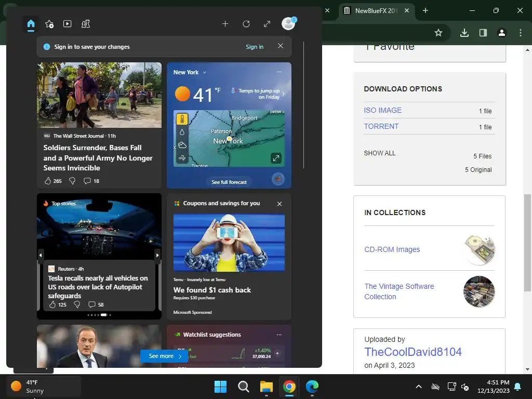The width and height of the screenshot is (532, 399).
Task: Open CD-ROM Images collection
Action: click(x=392, y=249)
